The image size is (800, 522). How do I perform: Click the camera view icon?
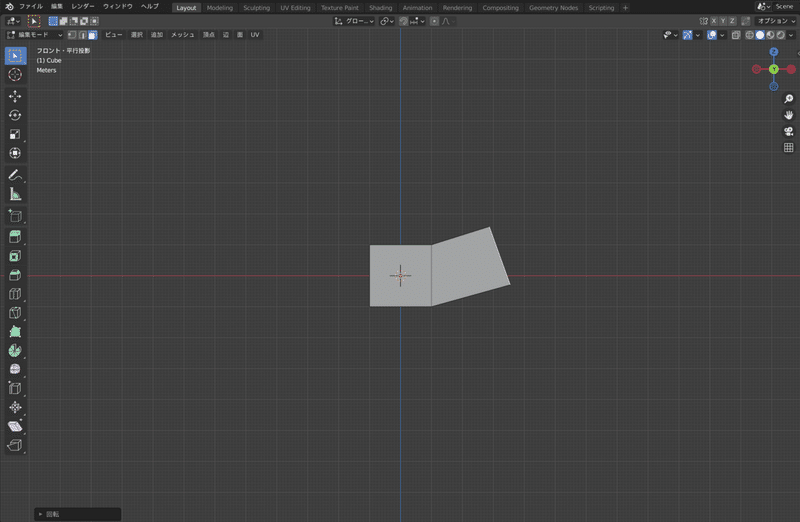[788, 131]
